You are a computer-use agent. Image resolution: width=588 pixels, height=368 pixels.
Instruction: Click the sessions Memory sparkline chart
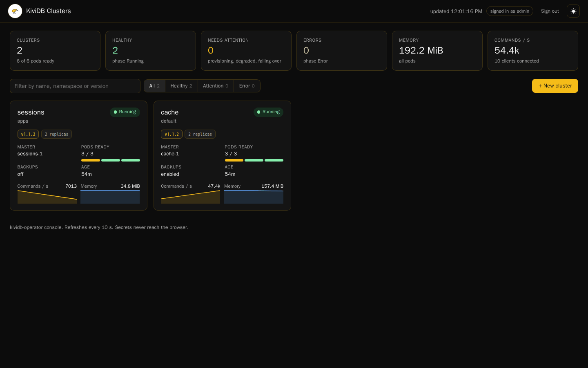(110, 197)
